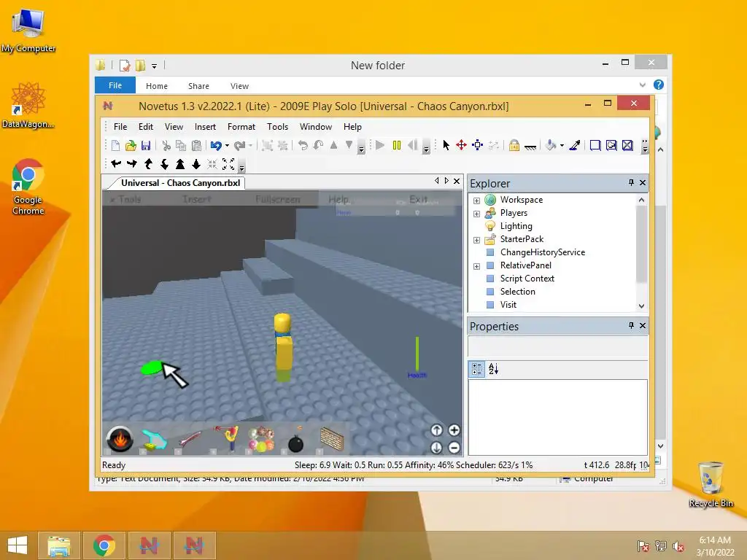Viewport: 747px width, 560px height.
Task: Expand the RelativePanel tree node
Action: coord(476,266)
